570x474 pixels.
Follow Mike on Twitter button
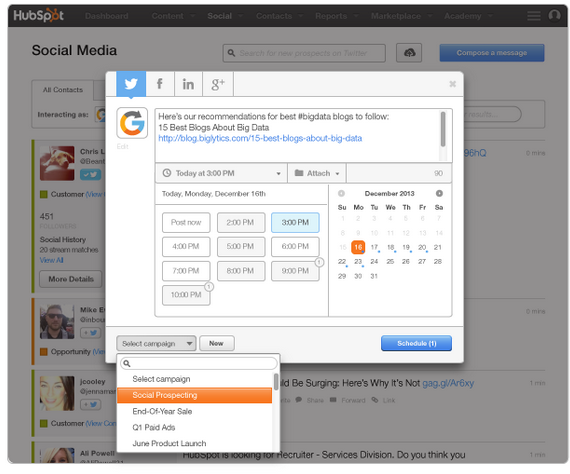pos(91,333)
